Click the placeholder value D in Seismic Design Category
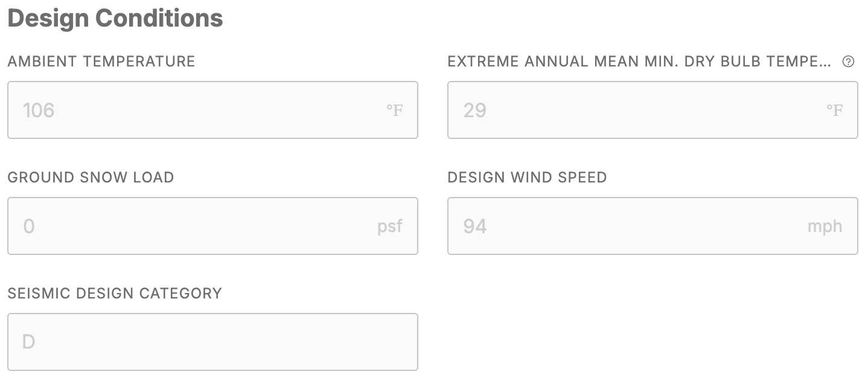 pyautogui.click(x=28, y=342)
